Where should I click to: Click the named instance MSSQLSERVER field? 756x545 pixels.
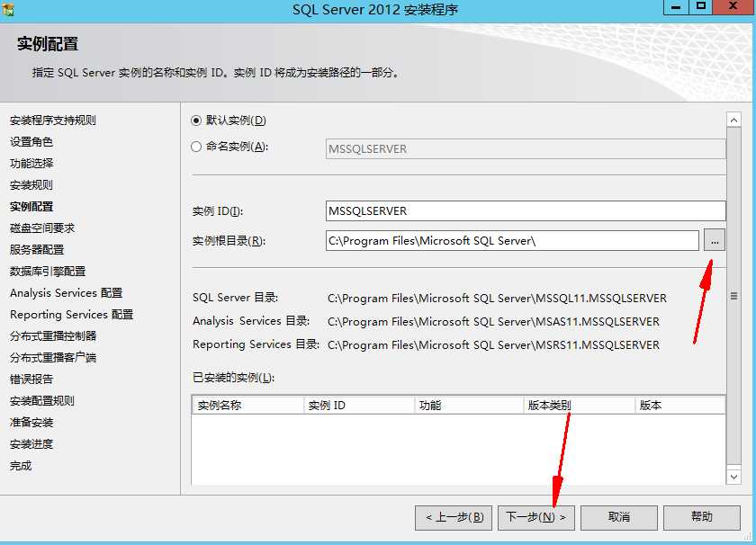tap(526, 149)
